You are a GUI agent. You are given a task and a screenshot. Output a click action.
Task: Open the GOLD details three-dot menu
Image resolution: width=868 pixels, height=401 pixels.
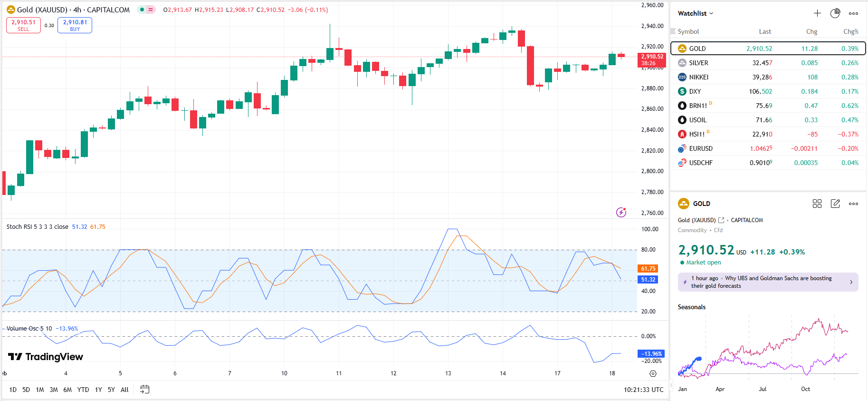point(853,204)
